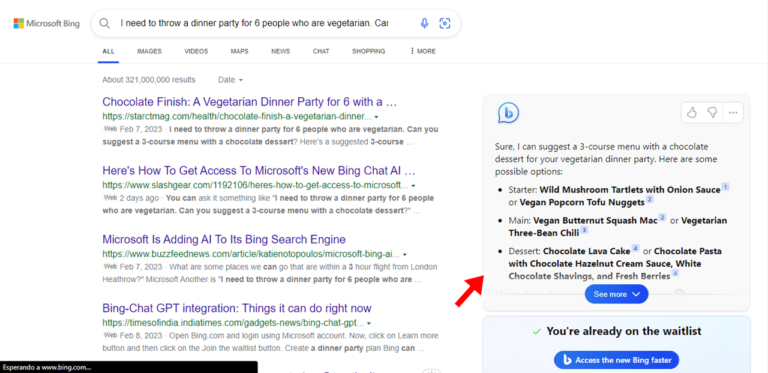Screen dimensions: 768x373
Task: Click citation 1 after Onion Sauce
Action: point(725,186)
